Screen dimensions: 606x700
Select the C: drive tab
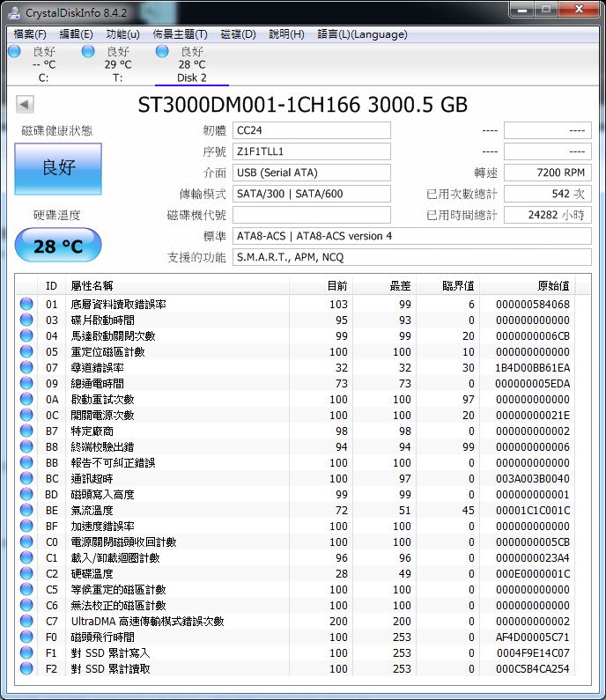43,64
